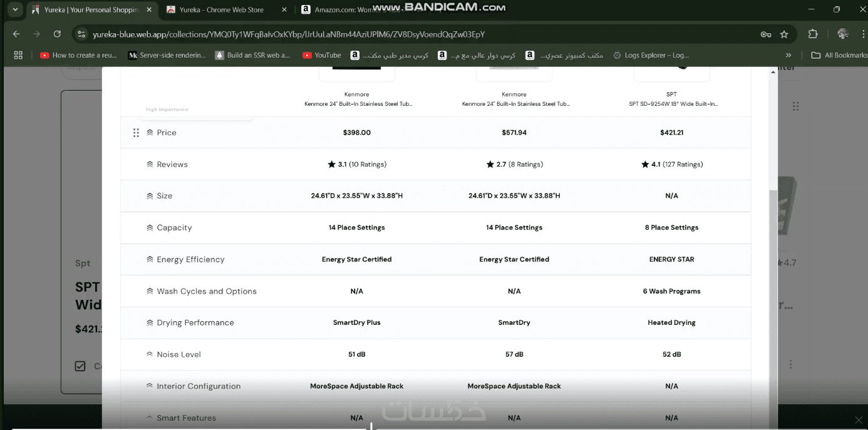
Task: Expand hidden bookmarks with the » chevron
Action: point(788,55)
